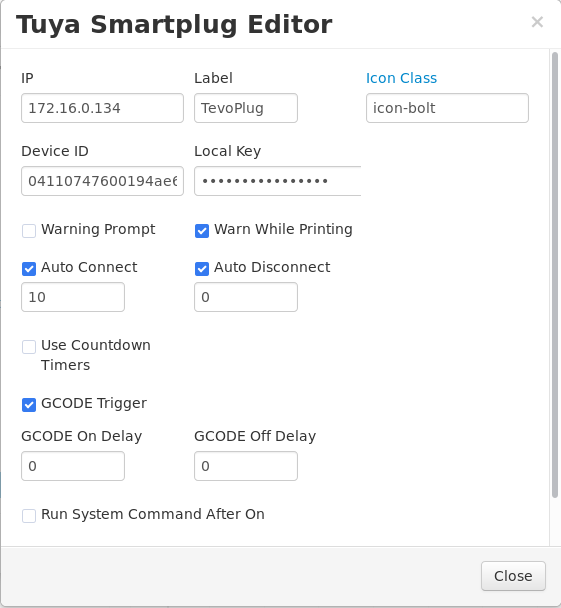
Task: Check Run System Command After On
Action: [x=29, y=516]
